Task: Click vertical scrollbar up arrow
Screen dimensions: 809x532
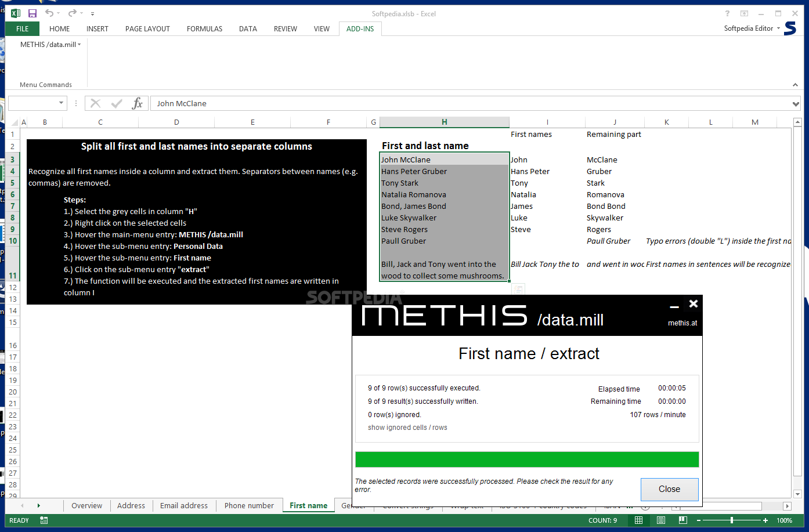Action: 797,122
